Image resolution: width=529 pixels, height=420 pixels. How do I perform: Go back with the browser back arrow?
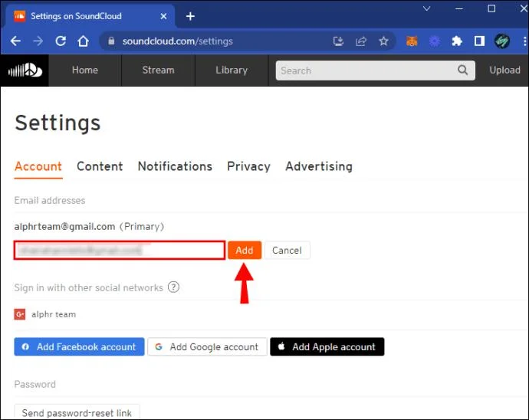15,41
